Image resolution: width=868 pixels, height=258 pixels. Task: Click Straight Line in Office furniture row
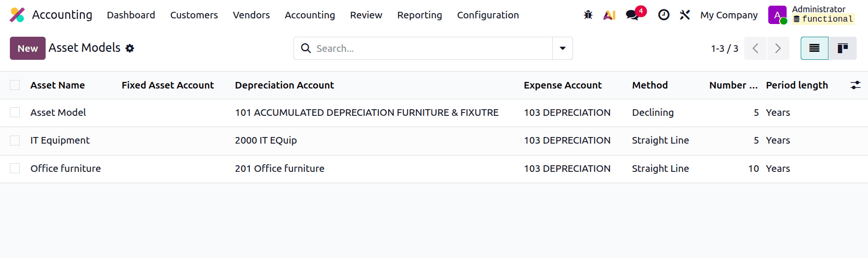[660, 169]
